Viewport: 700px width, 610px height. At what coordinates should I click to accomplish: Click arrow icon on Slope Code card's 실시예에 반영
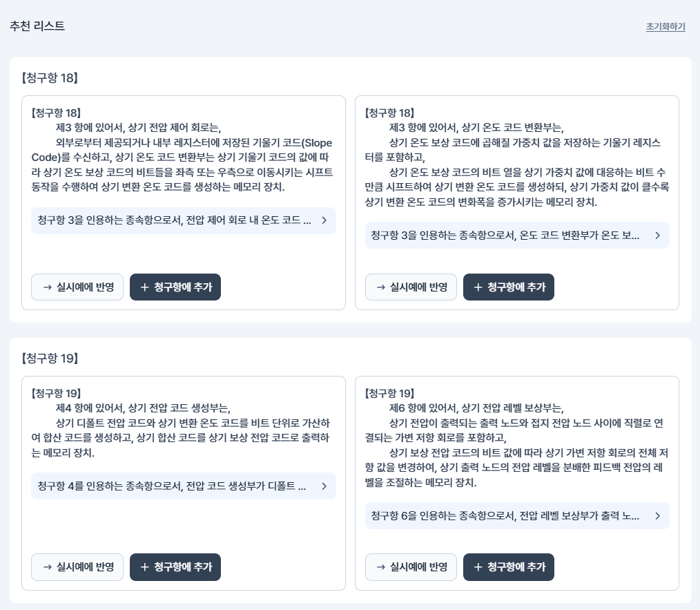point(47,287)
